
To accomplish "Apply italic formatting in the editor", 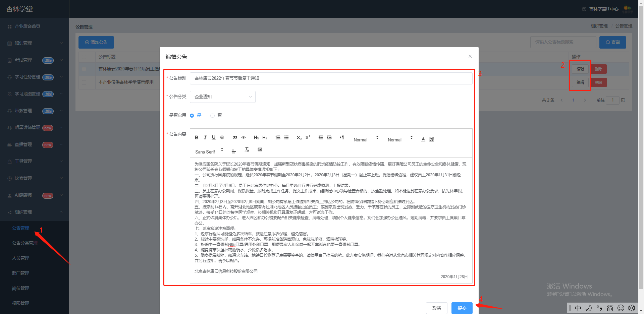I will click(x=205, y=137).
